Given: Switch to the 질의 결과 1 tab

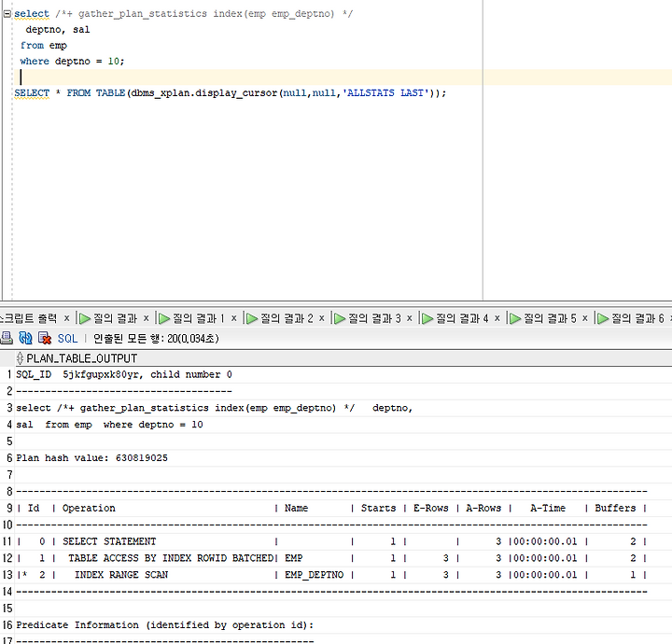Looking at the screenshot, I should point(199,318).
